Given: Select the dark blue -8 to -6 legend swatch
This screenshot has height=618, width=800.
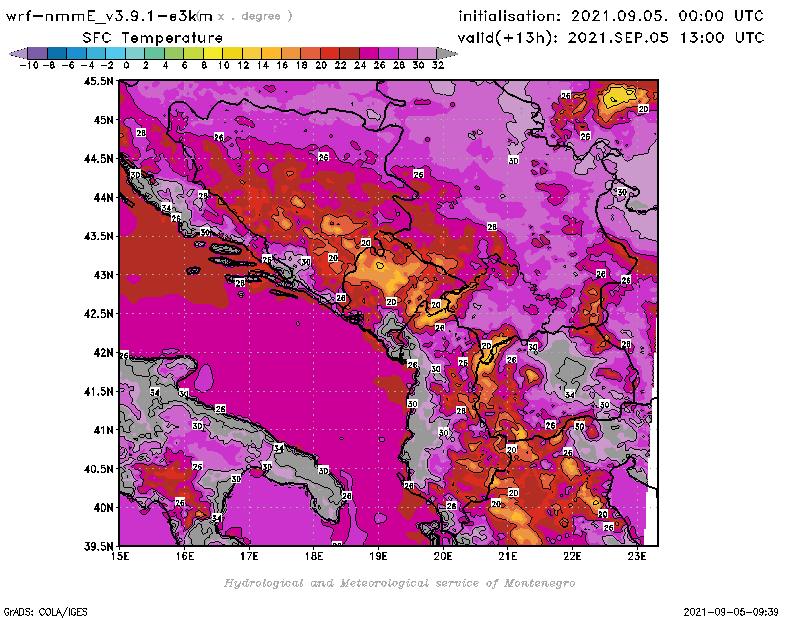Looking at the screenshot, I should click(x=57, y=54).
